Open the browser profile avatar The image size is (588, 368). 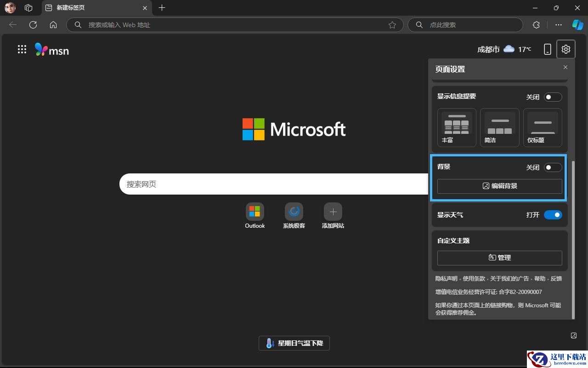(x=10, y=8)
